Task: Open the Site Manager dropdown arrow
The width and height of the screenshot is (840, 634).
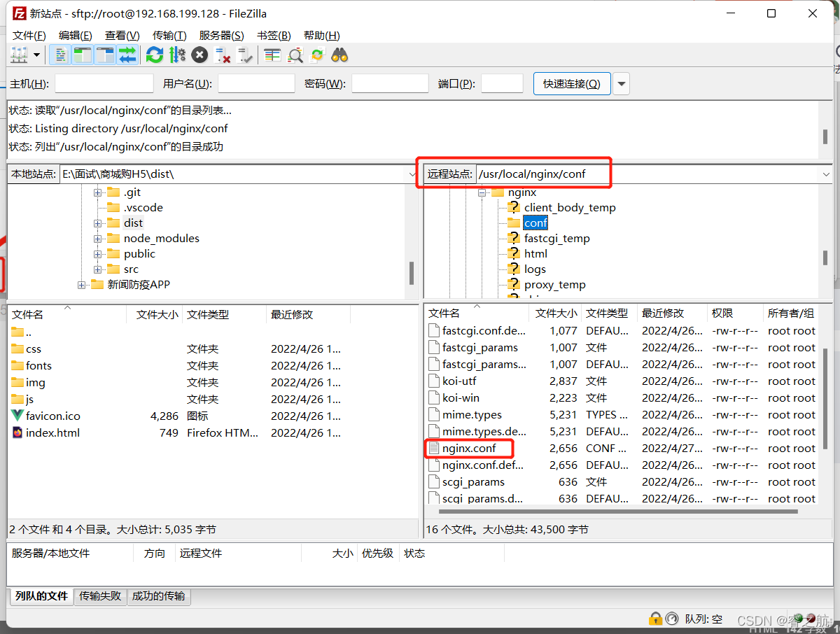Action: [x=37, y=55]
